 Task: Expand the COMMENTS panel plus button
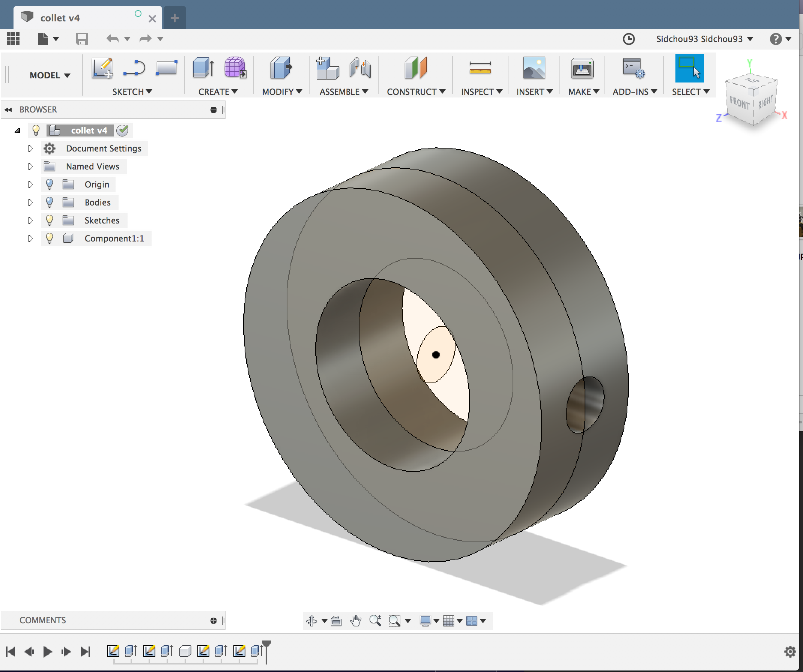(x=214, y=620)
